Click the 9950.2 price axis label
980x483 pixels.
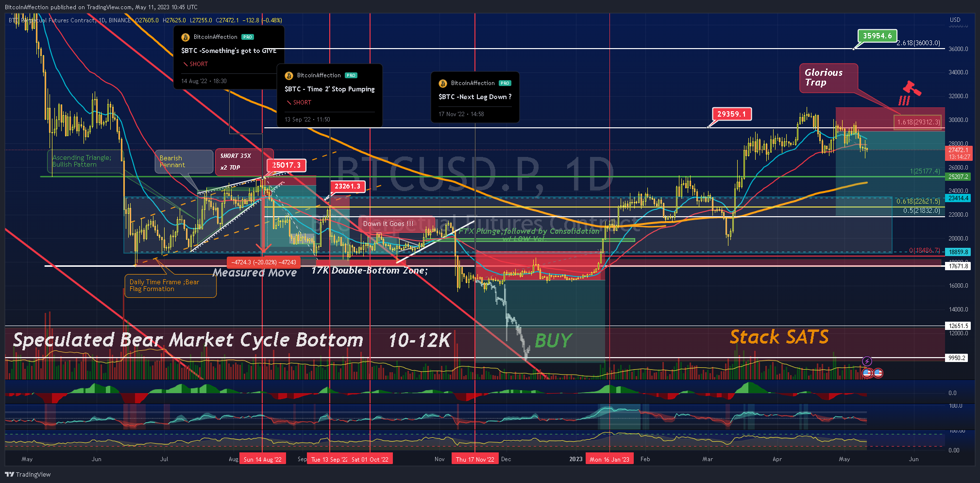coord(957,358)
